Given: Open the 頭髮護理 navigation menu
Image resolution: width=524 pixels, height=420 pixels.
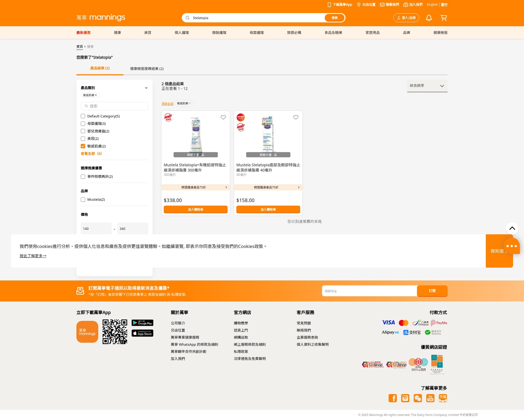Looking at the screenshot, I should tap(219, 32).
